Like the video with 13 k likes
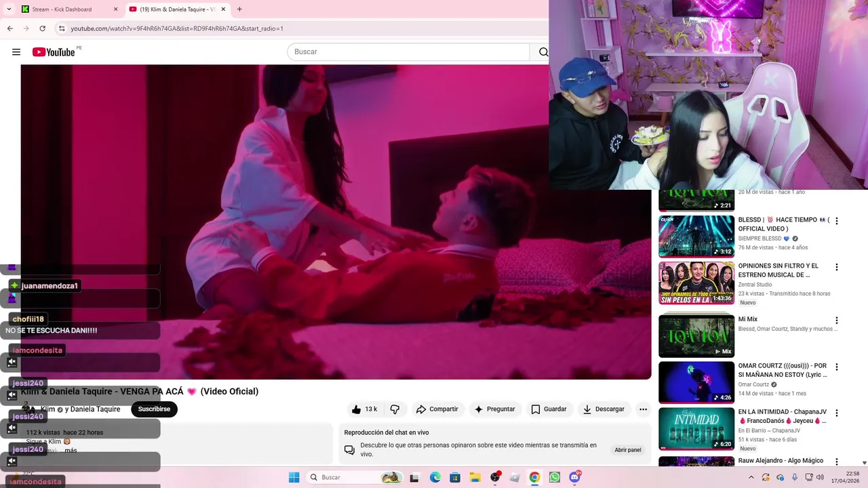Screen dimensions: 868x488 pos(365,409)
